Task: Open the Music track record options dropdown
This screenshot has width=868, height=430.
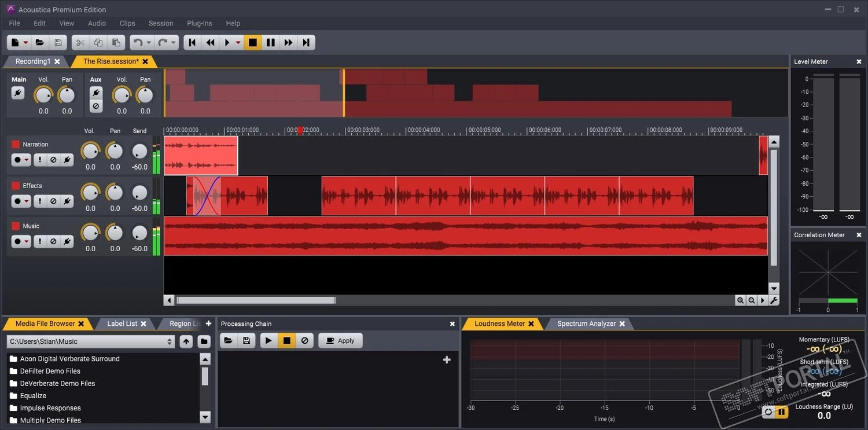Action: point(21,241)
